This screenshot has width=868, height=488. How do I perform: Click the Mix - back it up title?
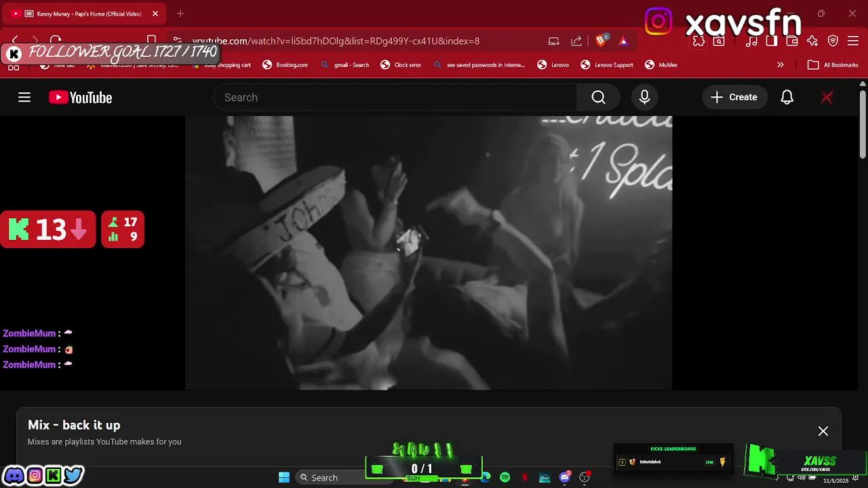(74, 425)
